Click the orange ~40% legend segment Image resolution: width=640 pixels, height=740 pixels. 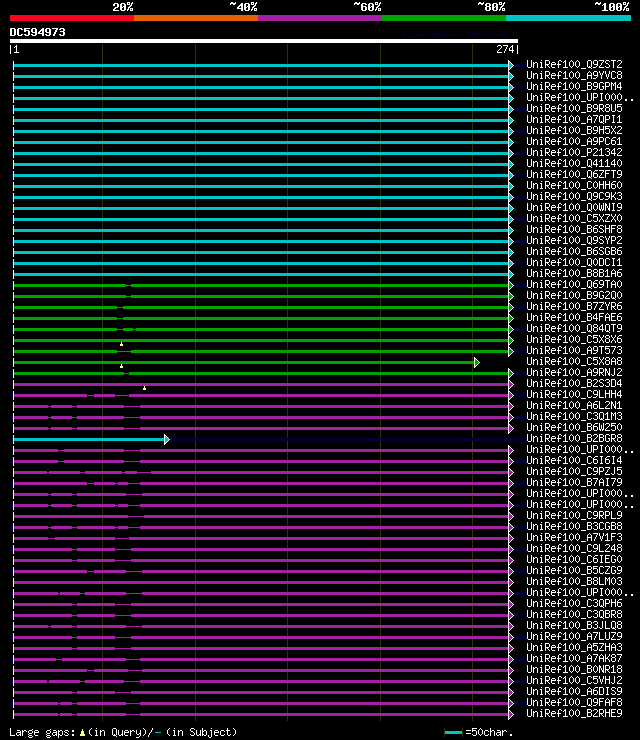tap(196, 18)
